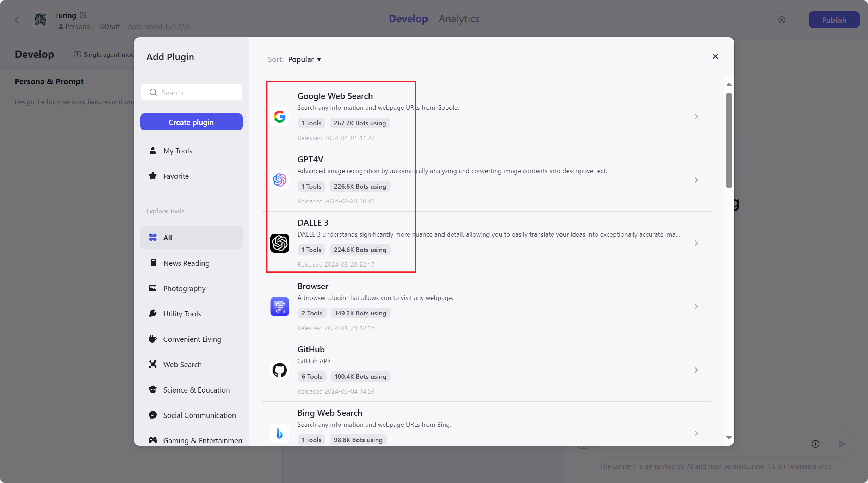Go back with the left arrow

[17, 20]
